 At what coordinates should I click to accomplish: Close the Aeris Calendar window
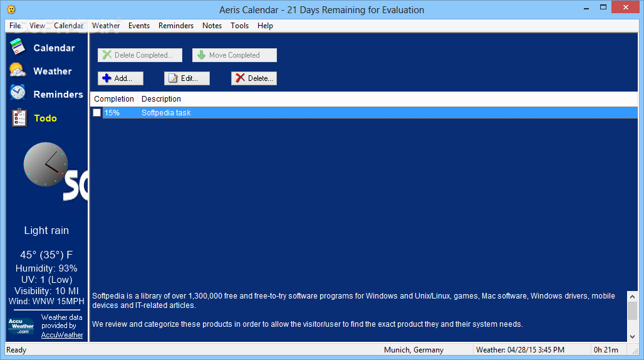[x=625, y=8]
